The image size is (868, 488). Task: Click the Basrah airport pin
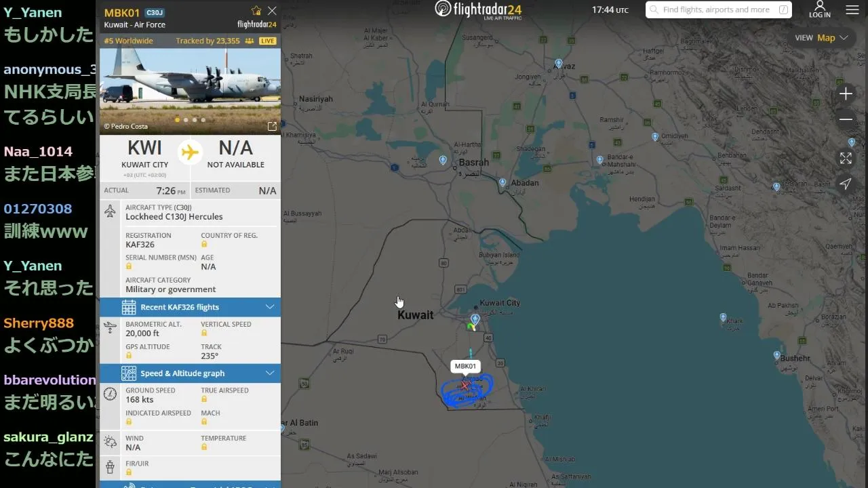coord(443,160)
